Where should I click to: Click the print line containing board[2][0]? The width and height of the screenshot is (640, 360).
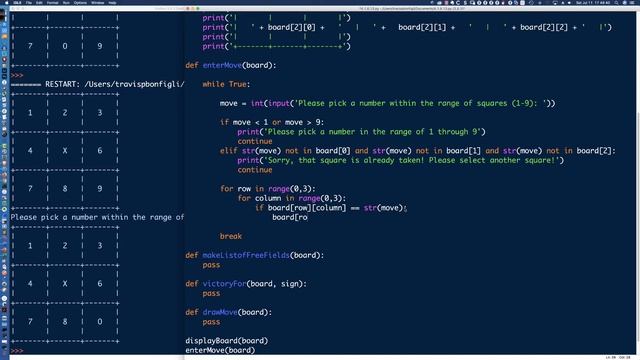tap(407, 27)
